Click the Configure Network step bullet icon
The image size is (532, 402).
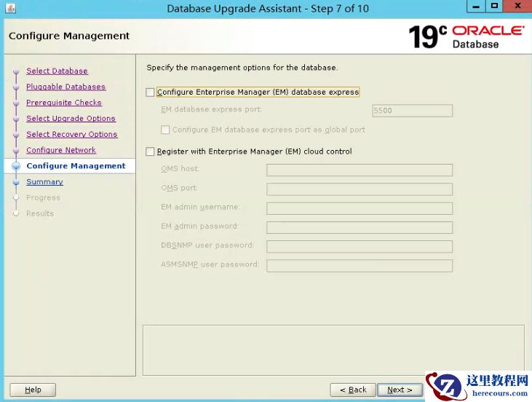pos(15,151)
